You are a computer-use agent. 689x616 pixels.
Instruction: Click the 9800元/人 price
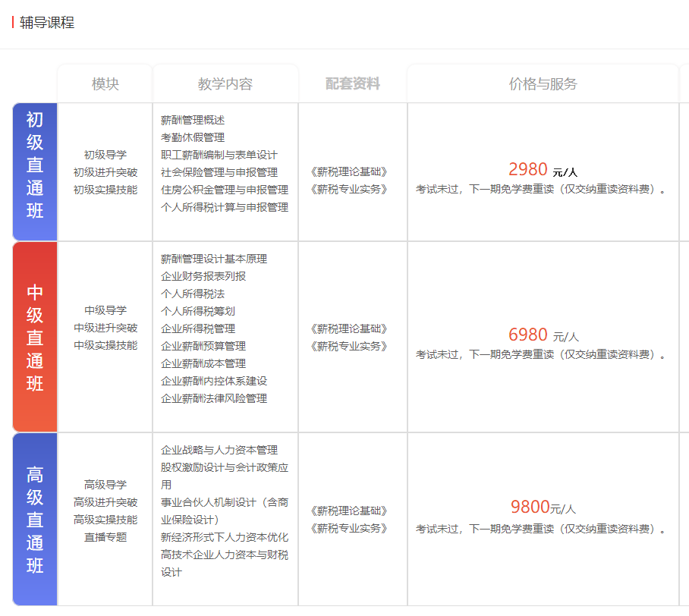tap(543, 507)
